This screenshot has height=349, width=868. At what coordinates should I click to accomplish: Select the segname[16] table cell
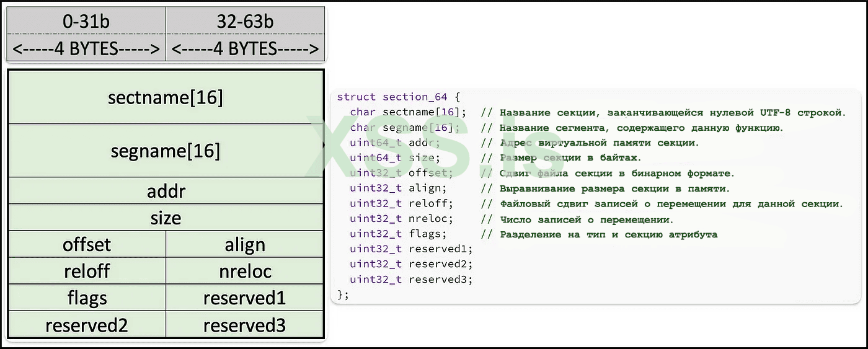click(x=166, y=151)
